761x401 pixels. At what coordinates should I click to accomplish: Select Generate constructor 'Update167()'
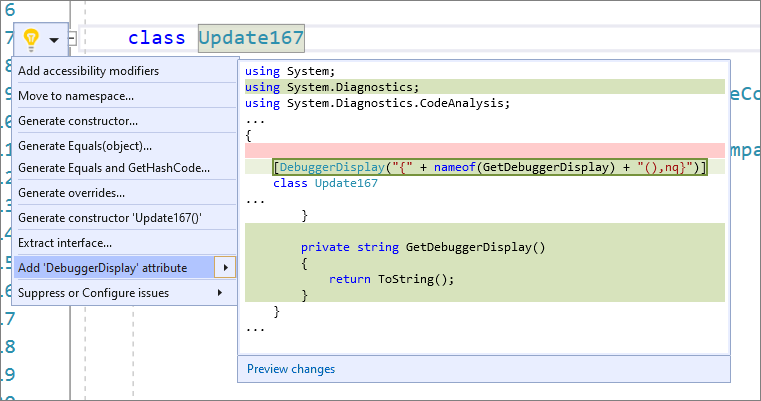coord(110,218)
